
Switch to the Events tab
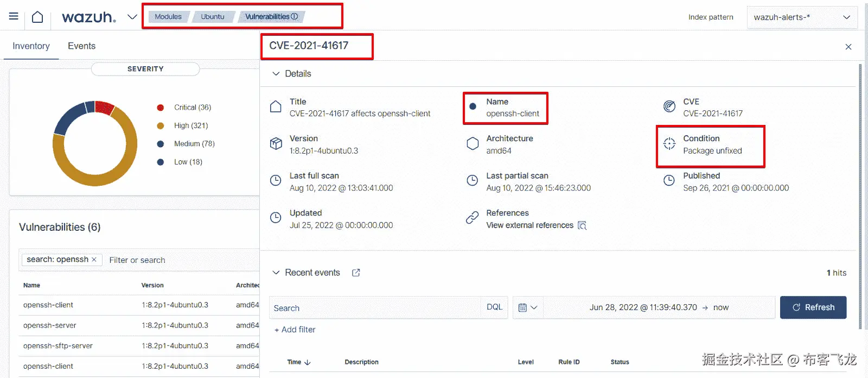81,46
